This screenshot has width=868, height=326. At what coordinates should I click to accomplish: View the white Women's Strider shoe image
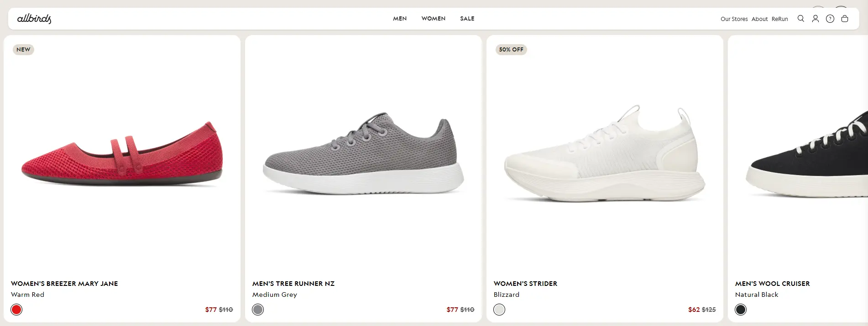(x=605, y=155)
